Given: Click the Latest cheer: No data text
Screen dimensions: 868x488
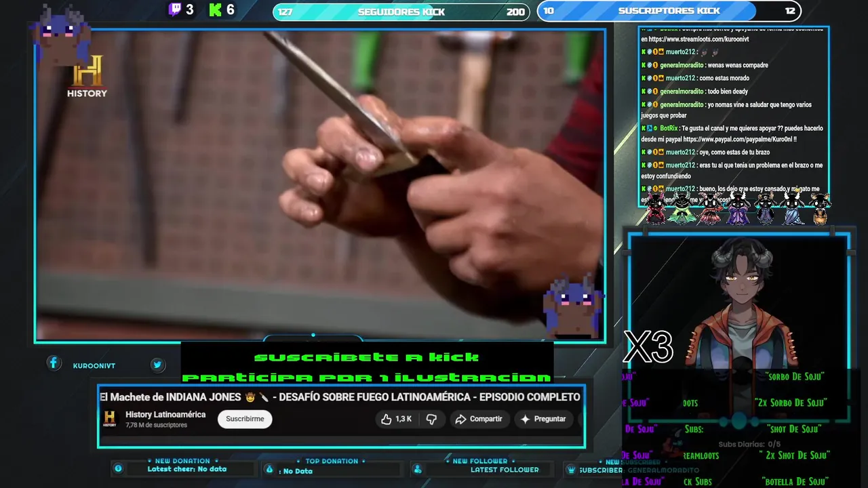Looking at the screenshot, I should click(187, 469).
